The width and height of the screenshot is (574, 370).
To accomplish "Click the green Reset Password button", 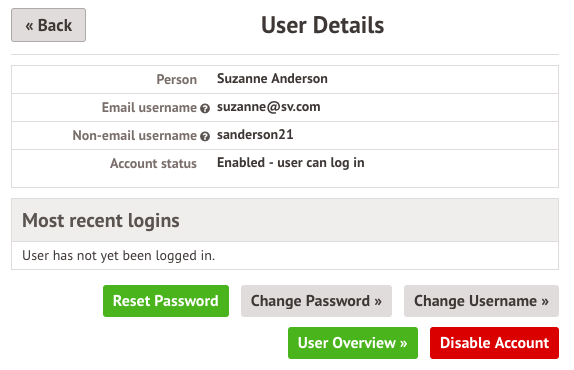I will click(x=166, y=301).
